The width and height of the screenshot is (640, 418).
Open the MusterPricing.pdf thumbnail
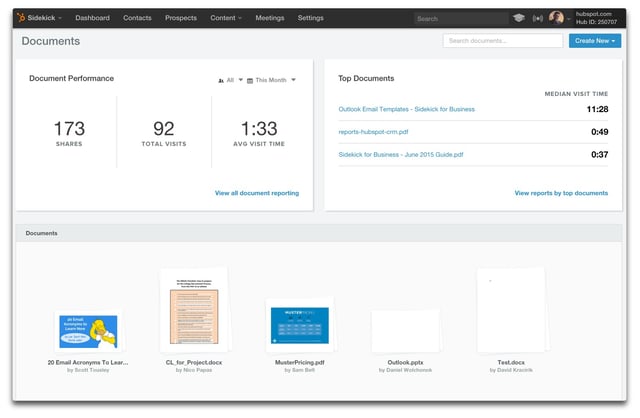300,325
